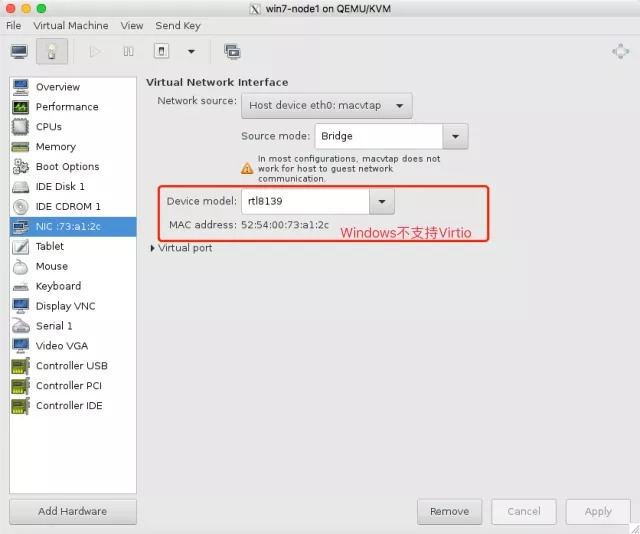Open shutdown options dropdown arrow
Viewport: 640px width, 534px height.
tap(190, 51)
